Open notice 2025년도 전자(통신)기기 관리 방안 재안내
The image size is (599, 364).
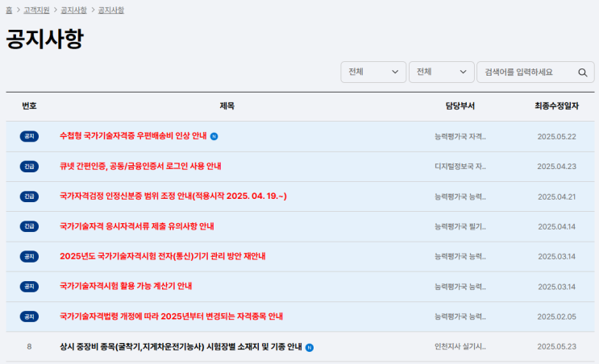coord(162,256)
